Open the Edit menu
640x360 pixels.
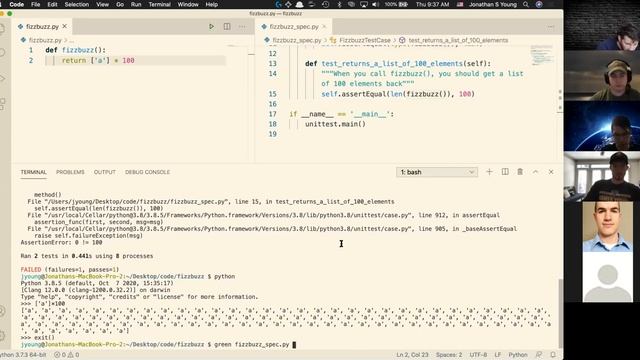pyautogui.click(x=52, y=4)
